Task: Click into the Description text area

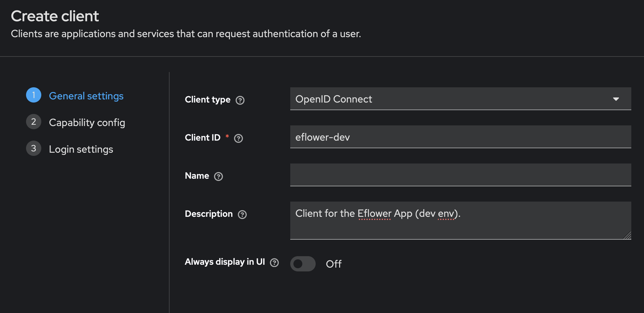Action: coord(460,221)
